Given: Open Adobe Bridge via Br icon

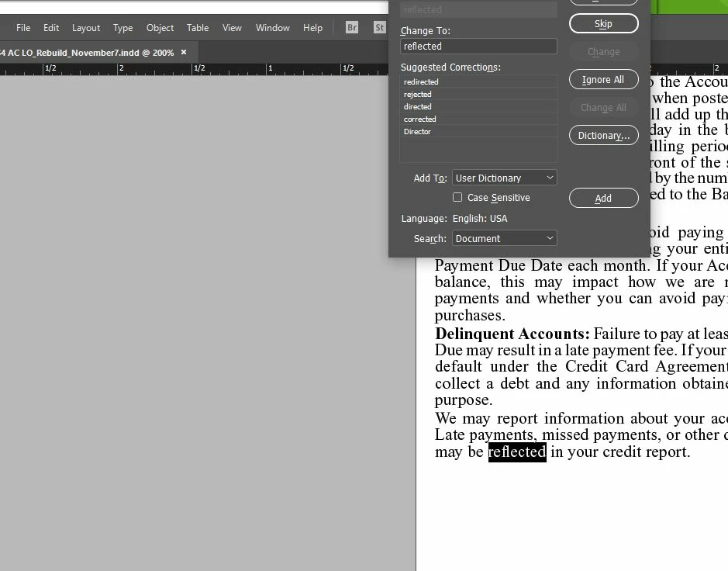Looking at the screenshot, I should [352, 27].
